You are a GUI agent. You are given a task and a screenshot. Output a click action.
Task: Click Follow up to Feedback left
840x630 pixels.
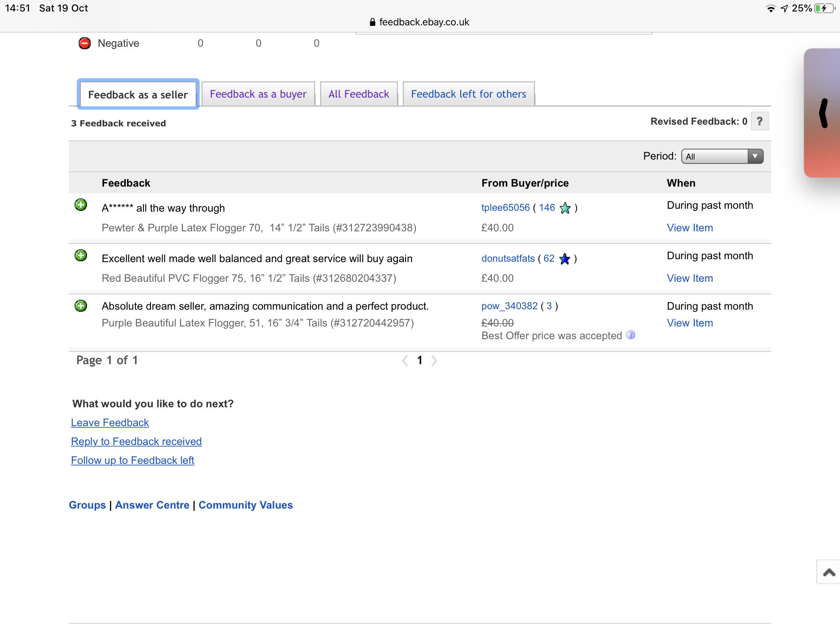coord(132,460)
